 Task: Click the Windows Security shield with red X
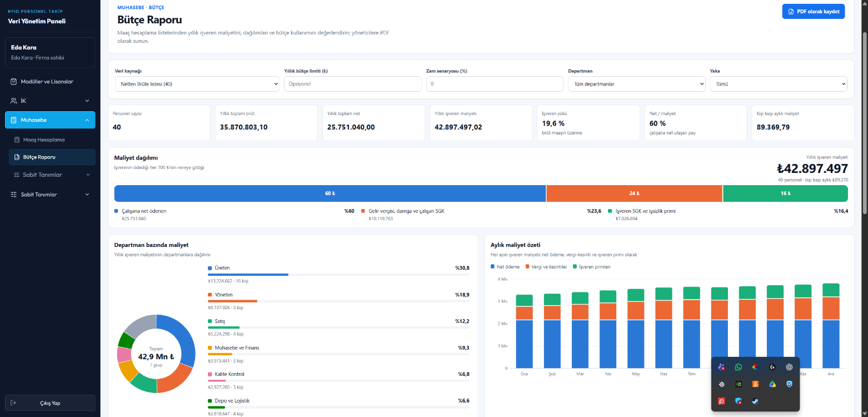point(739,401)
